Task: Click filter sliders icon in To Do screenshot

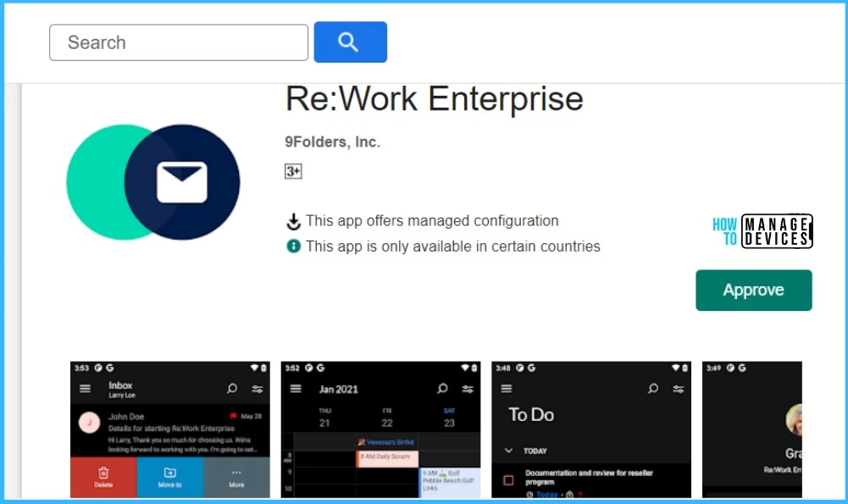Action: coord(679,389)
